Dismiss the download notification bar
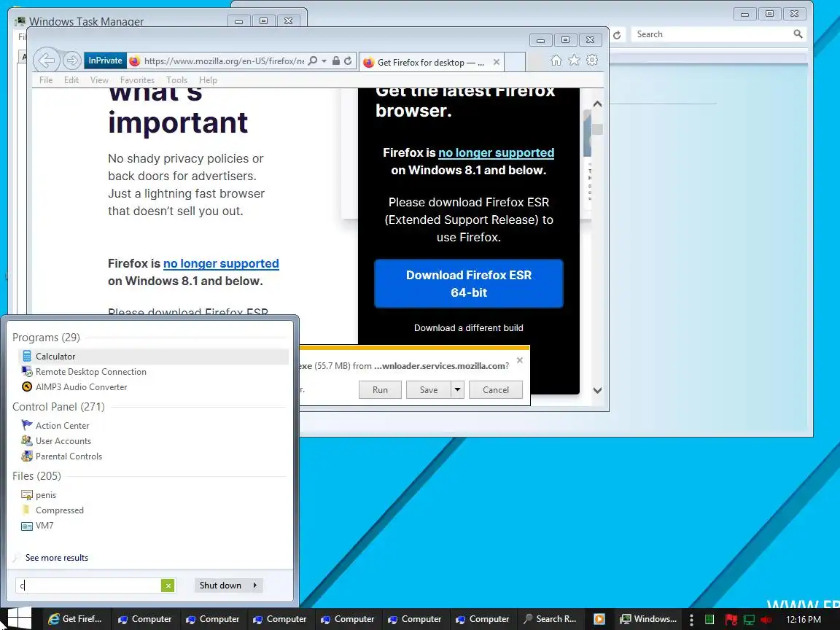This screenshot has width=840, height=630. (x=520, y=360)
